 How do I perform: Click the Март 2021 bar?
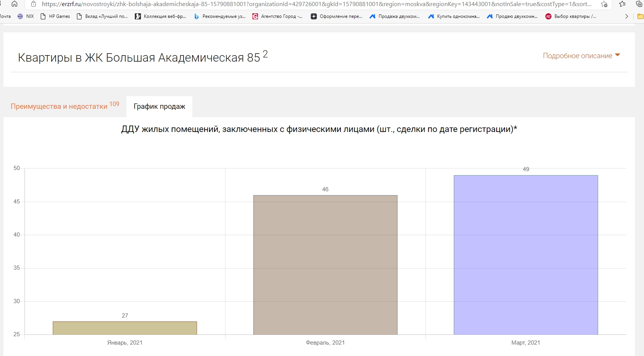(x=526, y=255)
